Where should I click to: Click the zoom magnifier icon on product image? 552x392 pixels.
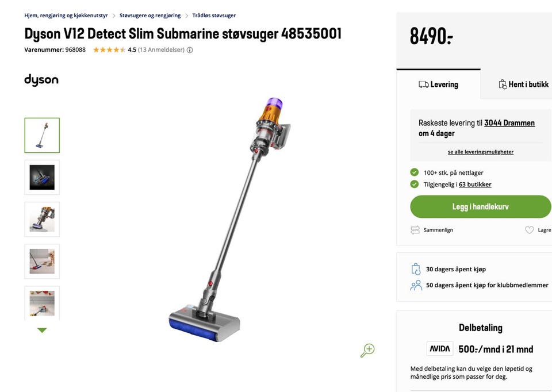click(367, 350)
